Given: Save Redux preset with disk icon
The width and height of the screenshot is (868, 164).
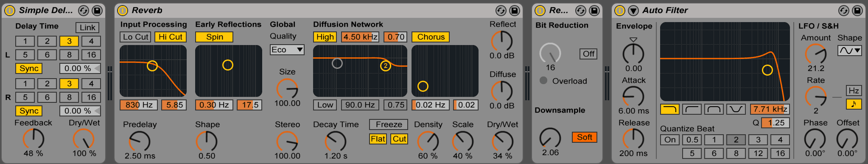Looking at the screenshot, I should pos(594,11).
